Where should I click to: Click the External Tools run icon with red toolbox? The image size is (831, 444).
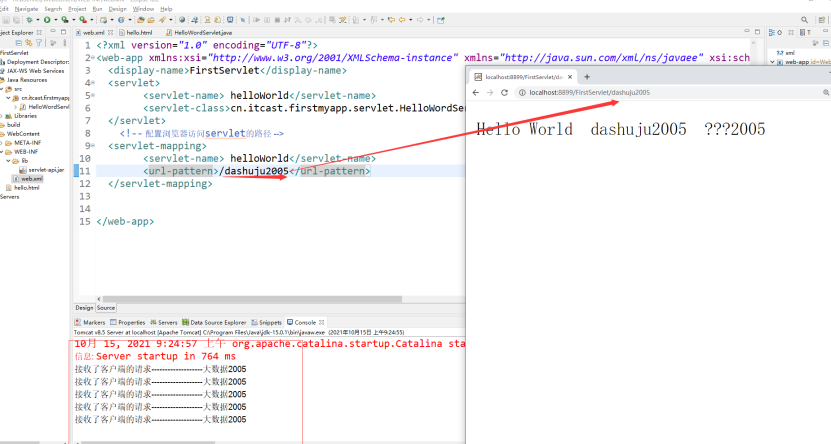tap(83, 20)
